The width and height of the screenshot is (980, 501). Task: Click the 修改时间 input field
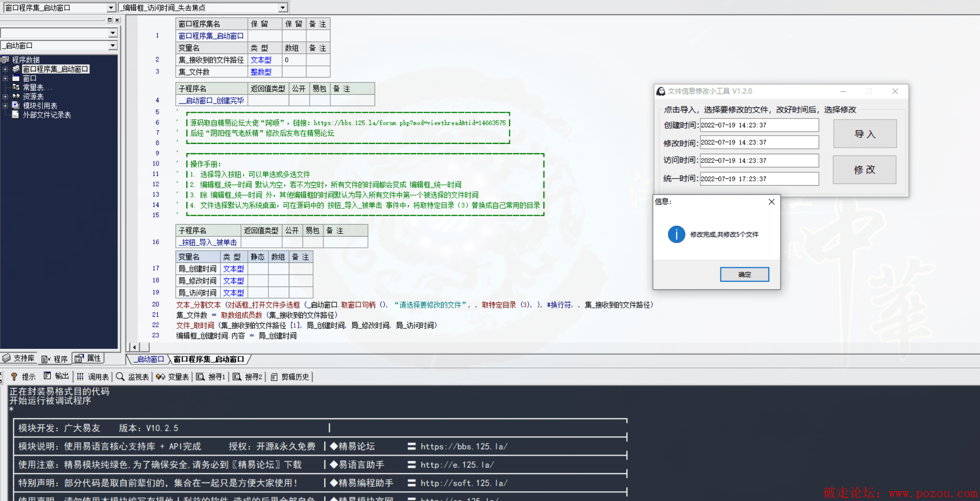click(x=759, y=142)
